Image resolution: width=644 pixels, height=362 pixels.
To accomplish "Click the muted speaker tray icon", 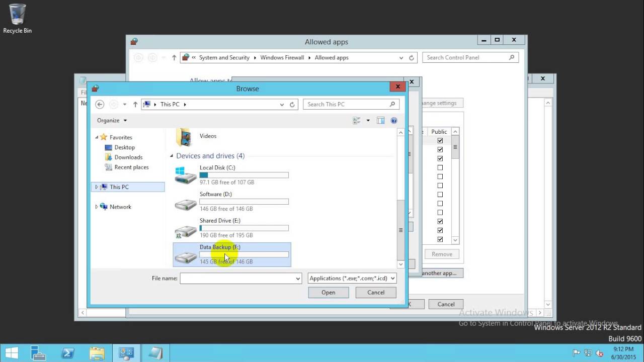I will point(599,353).
